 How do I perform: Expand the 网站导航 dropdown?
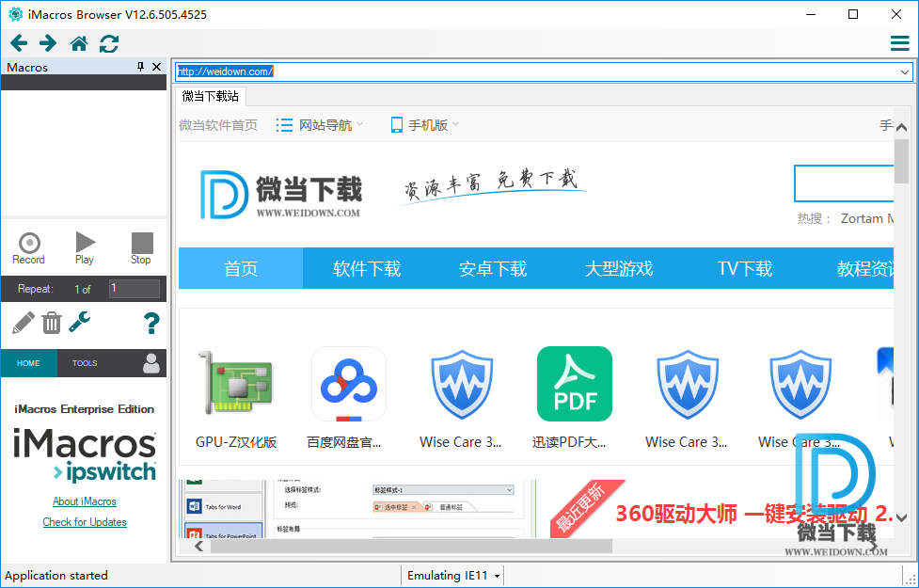pos(320,125)
